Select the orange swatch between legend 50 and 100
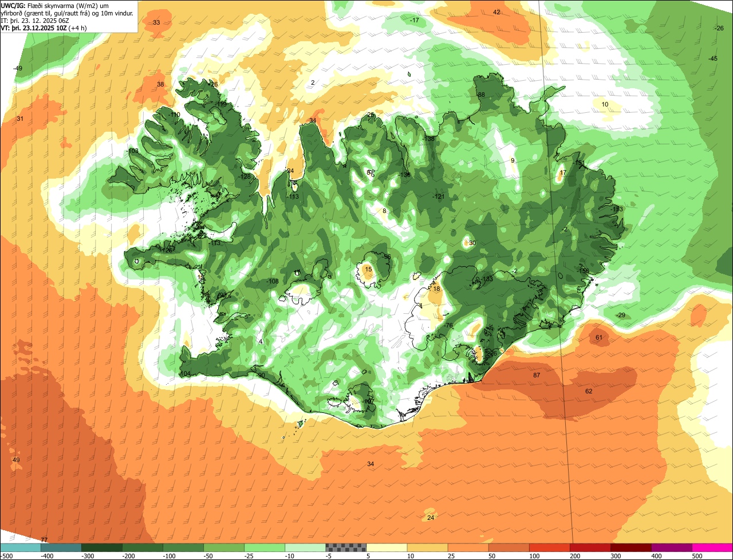 click(x=509, y=547)
